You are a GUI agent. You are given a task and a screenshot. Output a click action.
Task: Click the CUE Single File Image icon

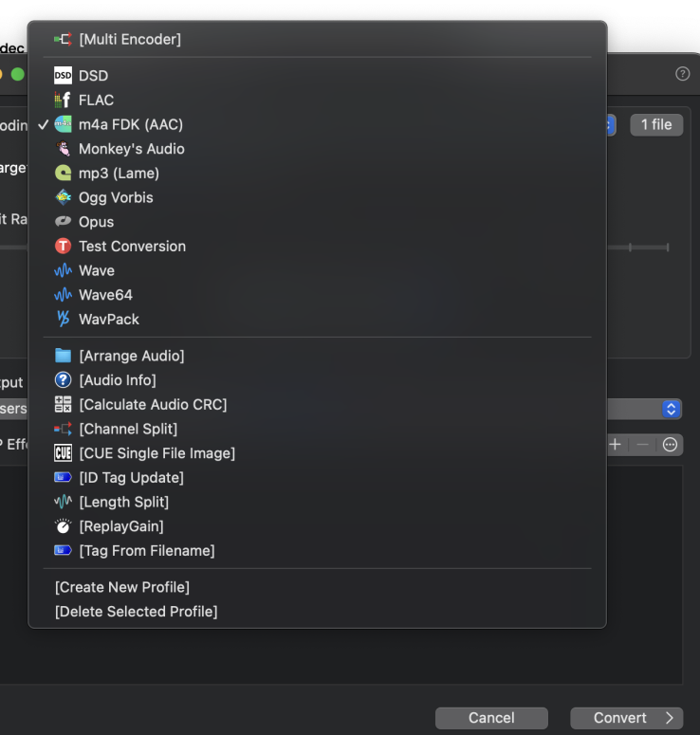(63, 453)
